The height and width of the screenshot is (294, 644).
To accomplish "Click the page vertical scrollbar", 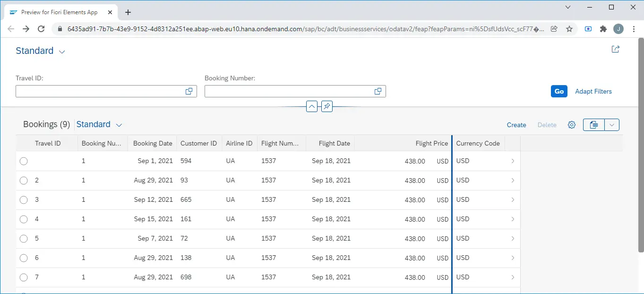I will 641,145.
